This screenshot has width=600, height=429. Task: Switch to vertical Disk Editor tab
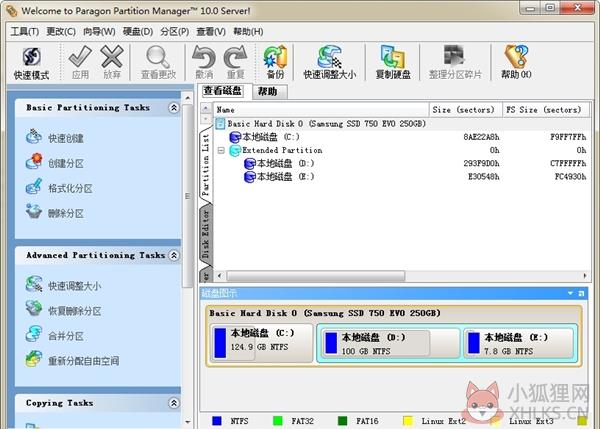[x=206, y=233]
